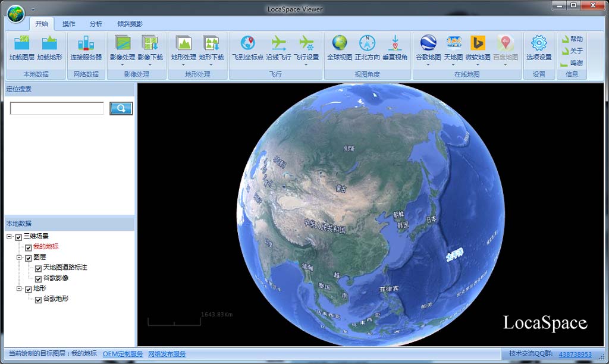609x364 pixels.
Task: Open dropdown arrow under 谷歌地图
Action: tap(428, 65)
